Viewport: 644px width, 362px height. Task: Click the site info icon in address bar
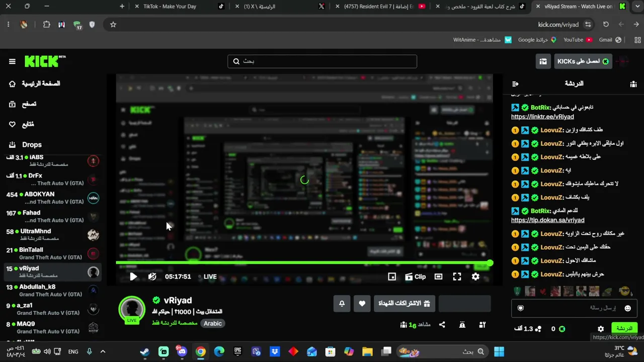click(588, 25)
